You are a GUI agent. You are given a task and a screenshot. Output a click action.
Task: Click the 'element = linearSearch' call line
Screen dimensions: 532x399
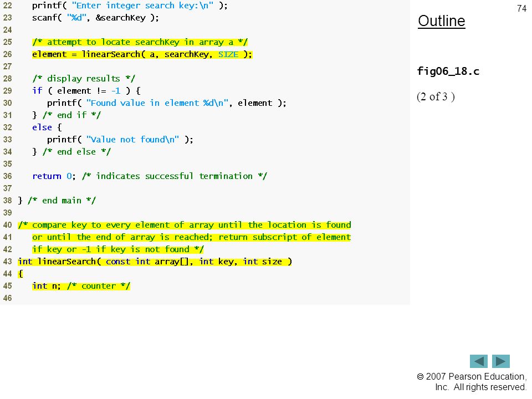[x=142, y=54]
